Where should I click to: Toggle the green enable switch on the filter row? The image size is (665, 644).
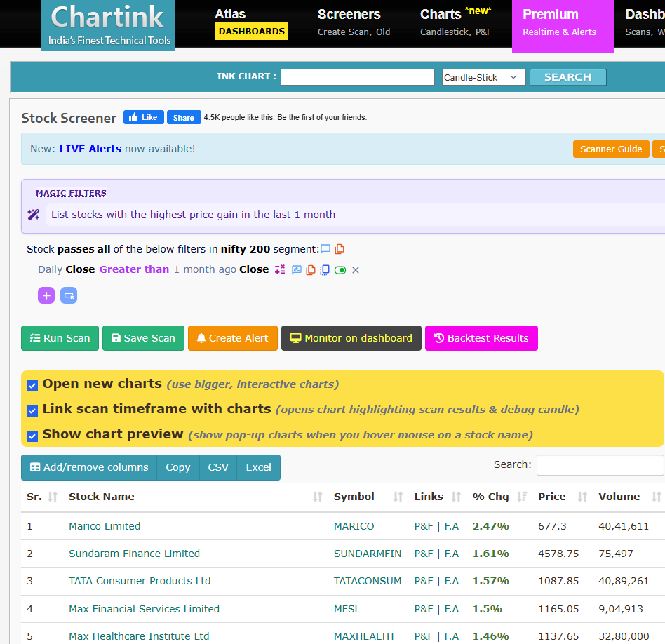(340, 270)
